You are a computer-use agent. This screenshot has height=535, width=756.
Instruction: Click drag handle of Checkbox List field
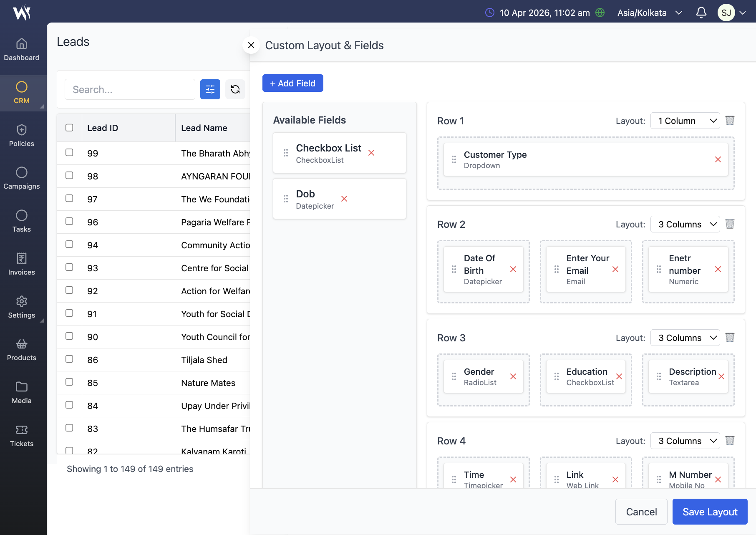pyautogui.click(x=286, y=153)
